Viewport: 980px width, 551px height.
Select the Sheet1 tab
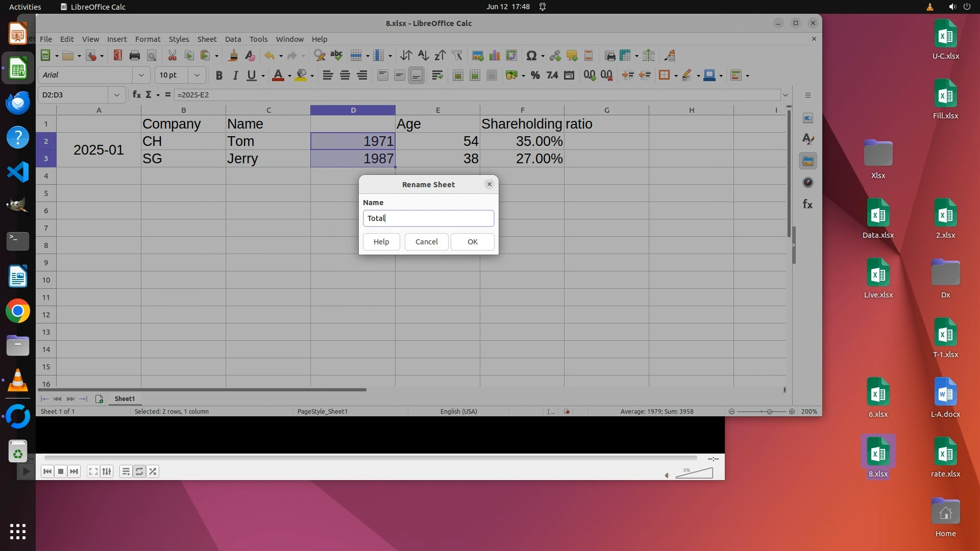click(x=125, y=399)
